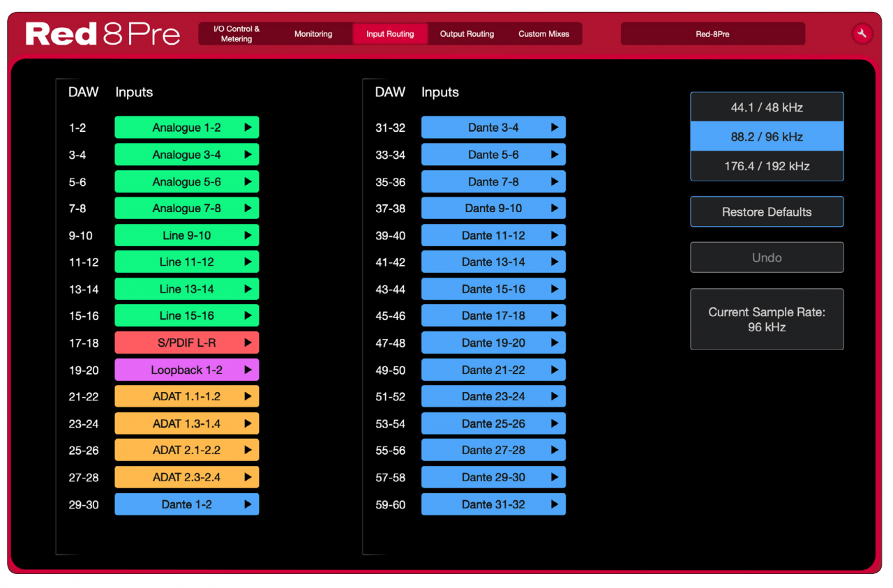Open Dante 17-18 input dropdown
Image resolution: width=893 pixels, height=588 pixels.
point(493,316)
